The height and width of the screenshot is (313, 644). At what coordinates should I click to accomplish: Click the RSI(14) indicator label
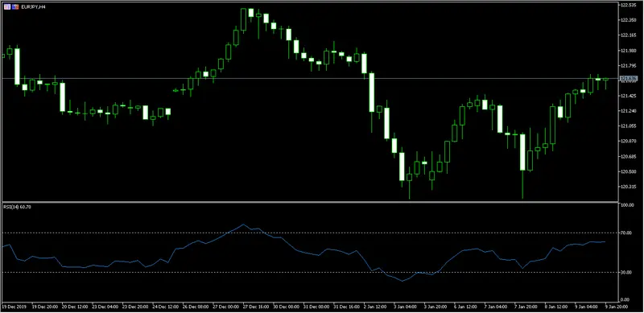(x=17, y=207)
